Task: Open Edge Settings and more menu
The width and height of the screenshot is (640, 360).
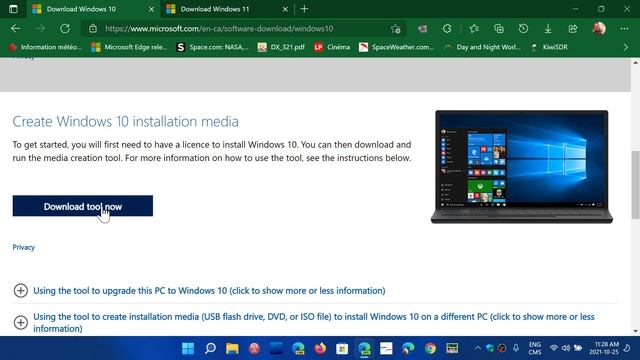Action: [x=624, y=29]
